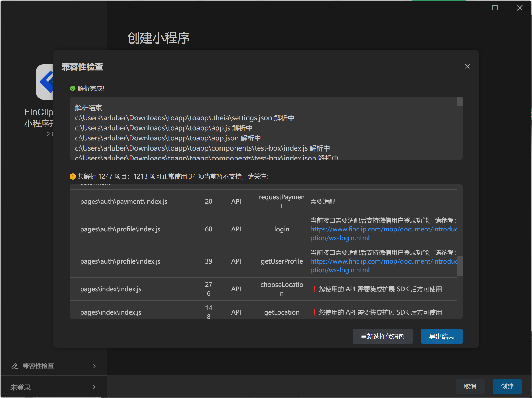532x398 pixels.
Task: Click the parse log scrollbar thumb
Action: pos(460,102)
